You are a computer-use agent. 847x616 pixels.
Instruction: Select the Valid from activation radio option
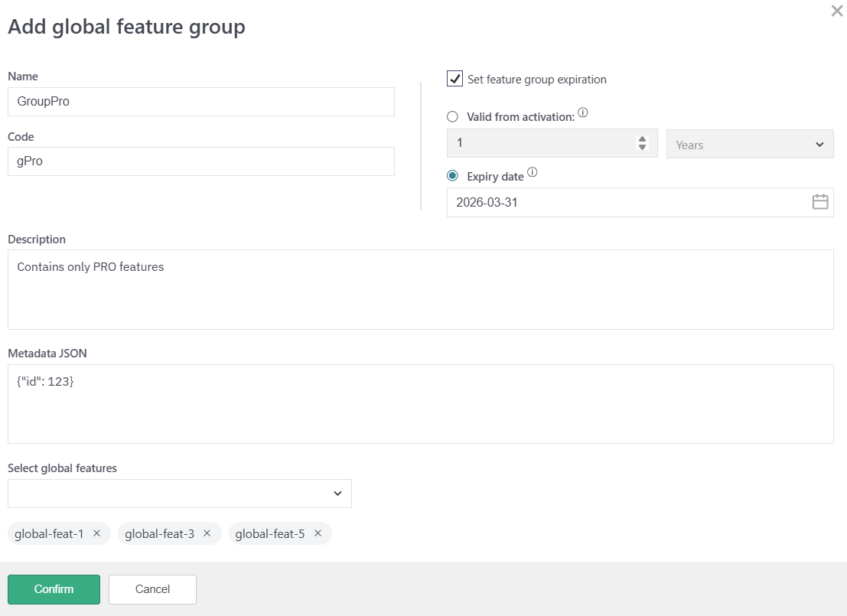point(453,117)
